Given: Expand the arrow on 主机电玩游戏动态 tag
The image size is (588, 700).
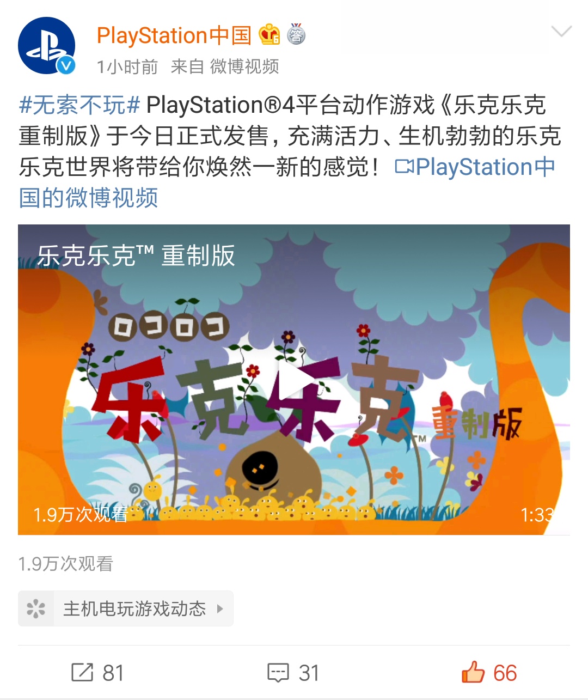Looking at the screenshot, I should [220, 608].
